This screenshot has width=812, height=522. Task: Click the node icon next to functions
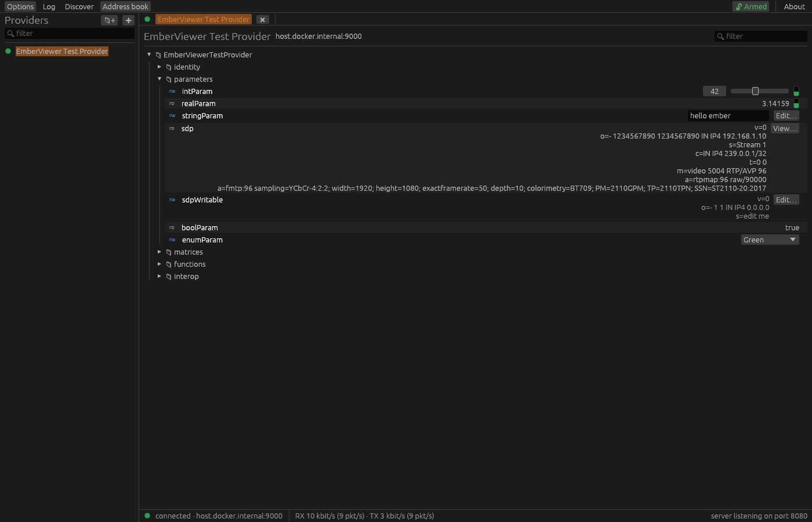(169, 264)
